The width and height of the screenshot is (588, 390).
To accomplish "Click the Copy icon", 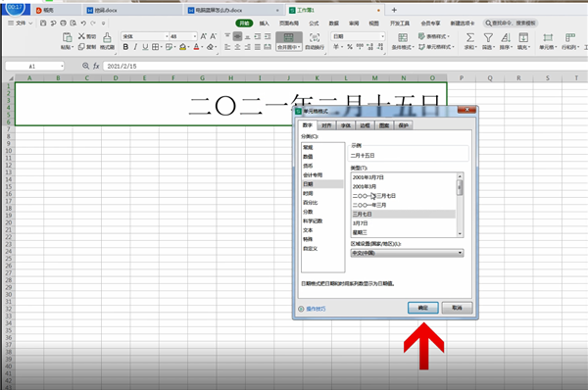I will pos(81,47).
